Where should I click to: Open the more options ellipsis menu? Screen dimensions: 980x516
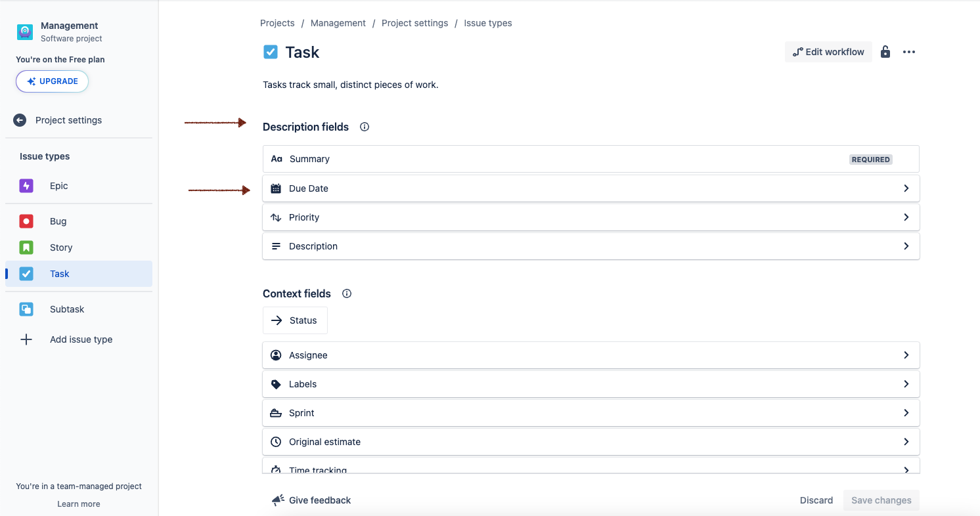909,51
